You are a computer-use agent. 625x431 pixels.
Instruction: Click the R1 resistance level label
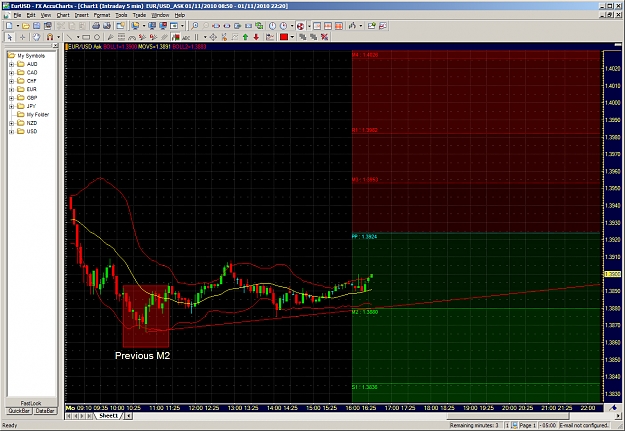point(365,130)
